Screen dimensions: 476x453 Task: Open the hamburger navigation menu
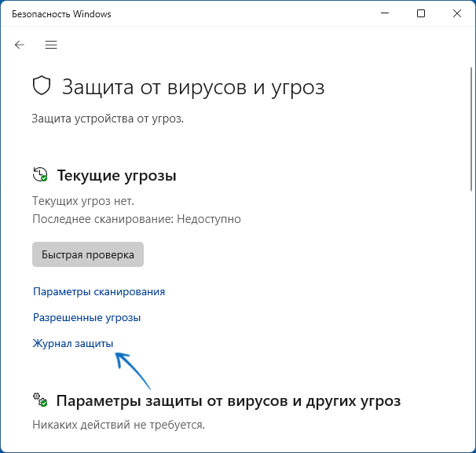click(x=51, y=45)
